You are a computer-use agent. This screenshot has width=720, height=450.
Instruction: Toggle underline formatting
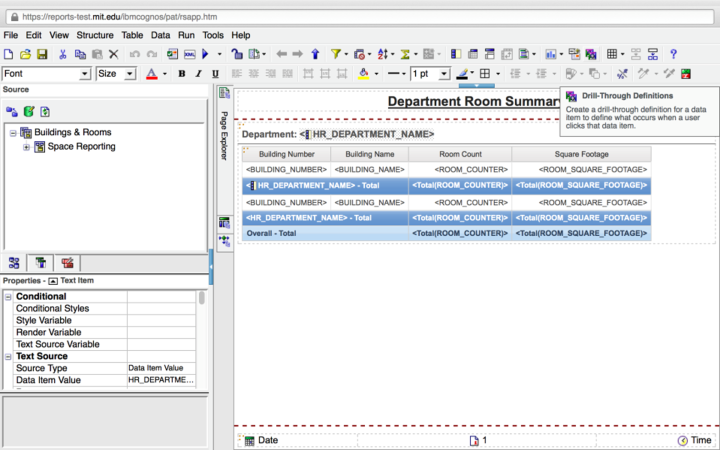(x=214, y=74)
